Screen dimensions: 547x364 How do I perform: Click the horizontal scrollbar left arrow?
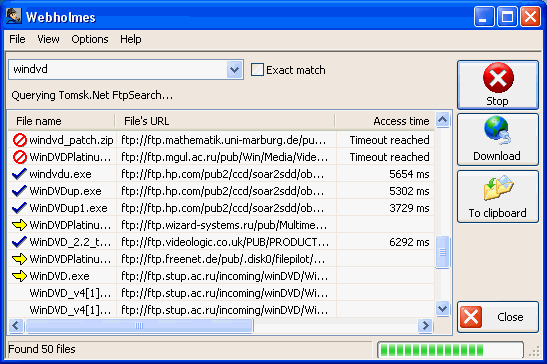pos(15,326)
